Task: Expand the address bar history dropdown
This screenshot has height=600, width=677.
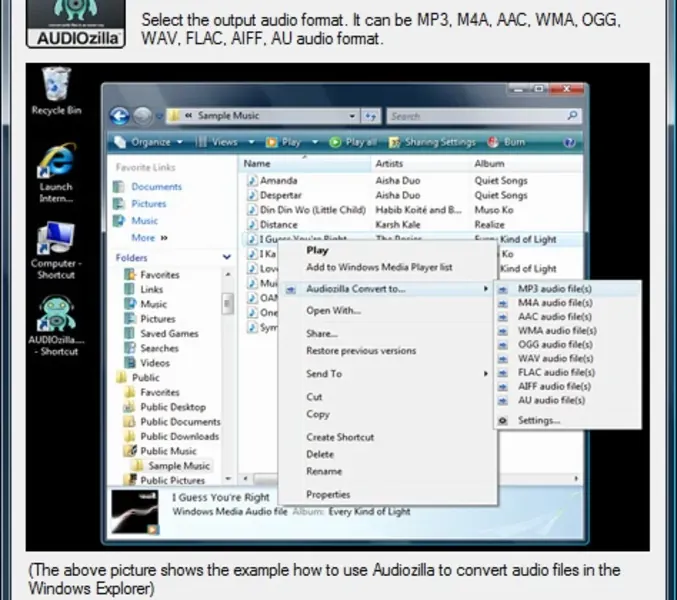Action: (352, 116)
